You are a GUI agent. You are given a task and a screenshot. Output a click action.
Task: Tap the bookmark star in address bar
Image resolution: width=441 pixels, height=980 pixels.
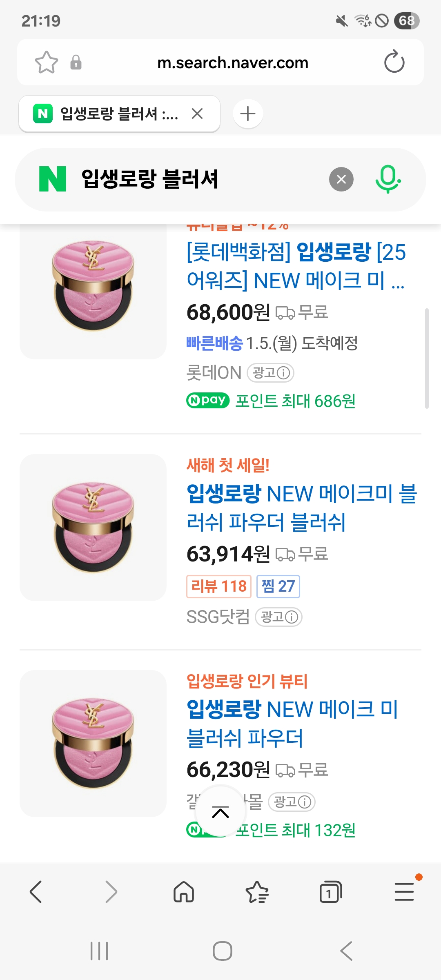coord(46,62)
